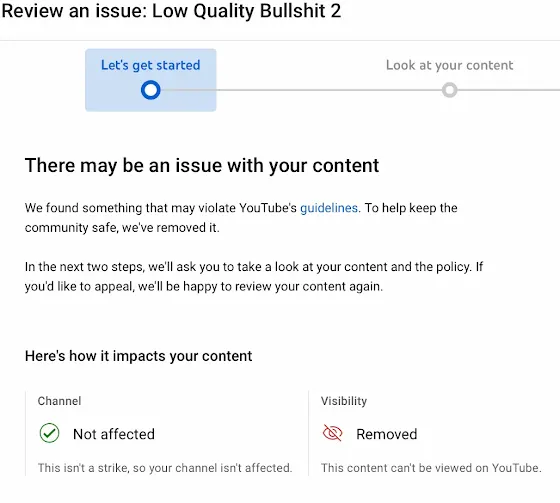Click the green checkmark icon under Channel

[x=49, y=433]
